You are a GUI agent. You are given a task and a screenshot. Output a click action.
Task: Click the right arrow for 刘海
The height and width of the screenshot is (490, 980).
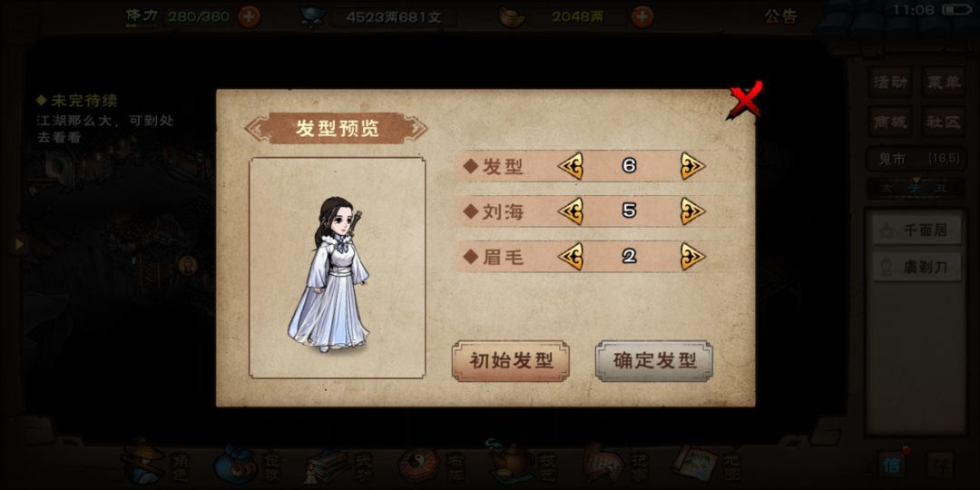692,211
